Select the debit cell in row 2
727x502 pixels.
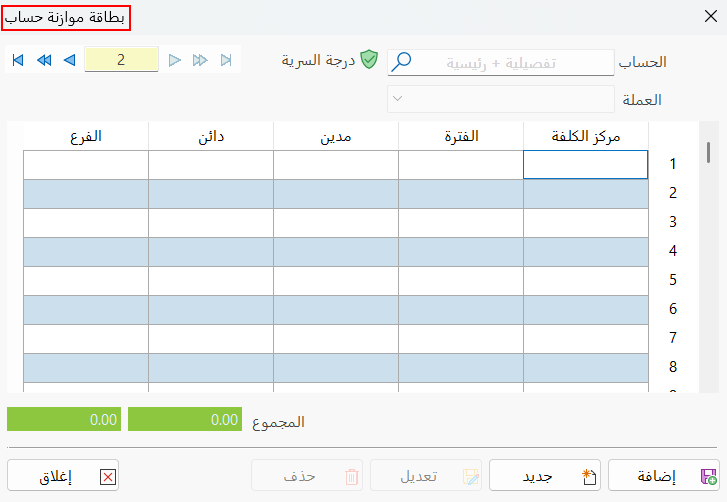pos(336,194)
